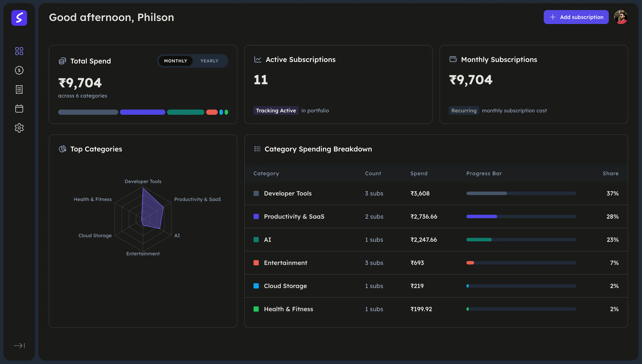Click the Add subscription button
This screenshot has height=364, width=642.
point(576,17)
